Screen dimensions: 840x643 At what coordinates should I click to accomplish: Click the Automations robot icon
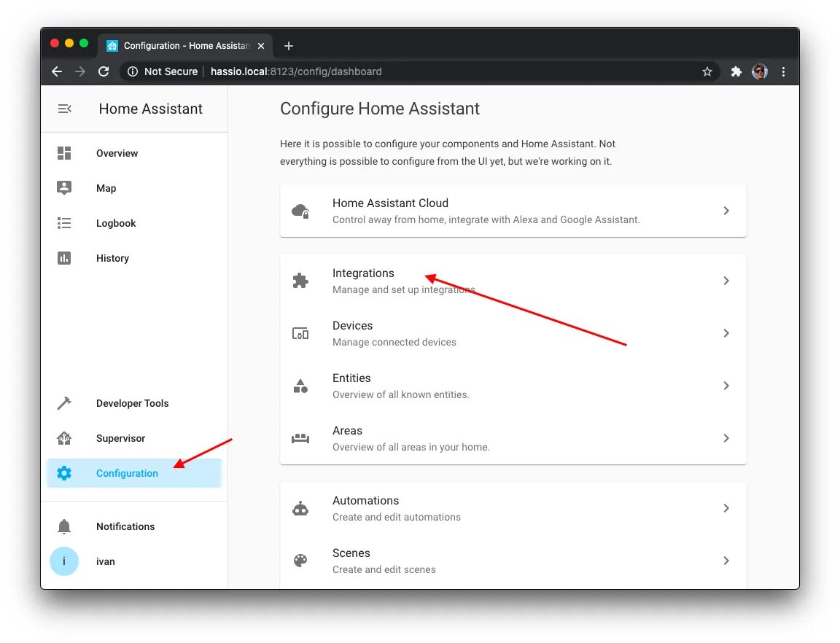pyautogui.click(x=300, y=508)
